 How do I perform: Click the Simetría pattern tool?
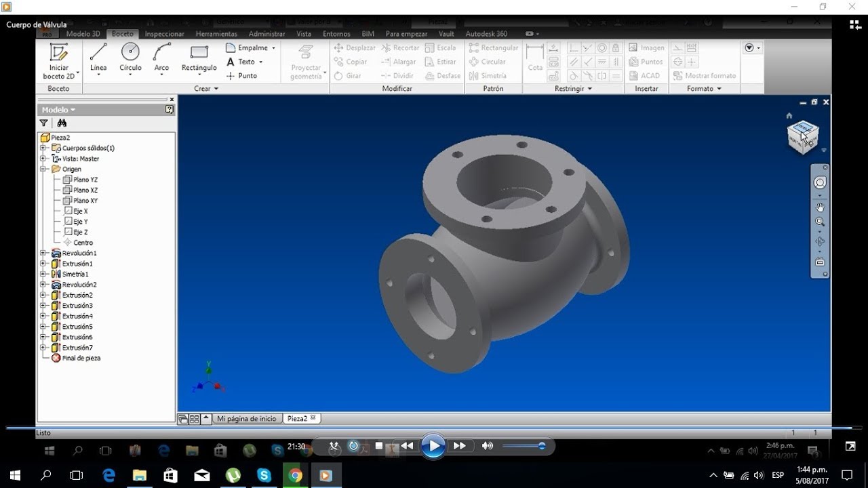tap(488, 76)
